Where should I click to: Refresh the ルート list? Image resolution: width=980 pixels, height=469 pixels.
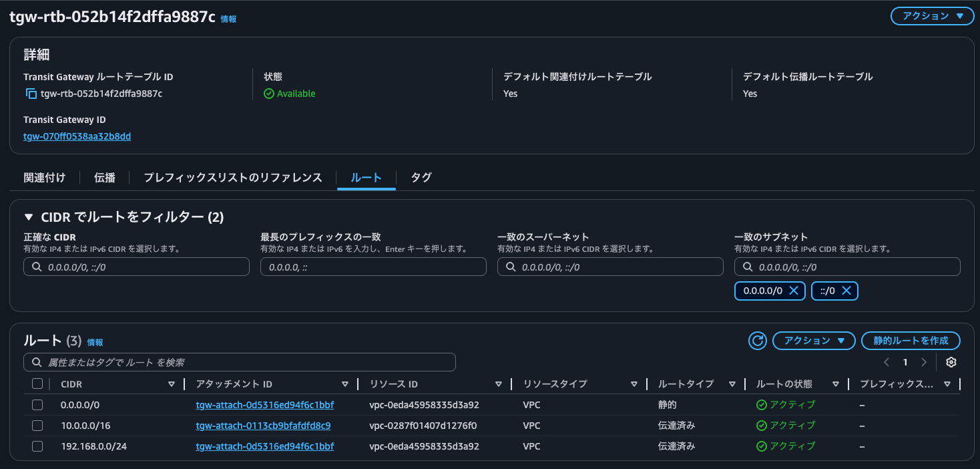coord(757,341)
